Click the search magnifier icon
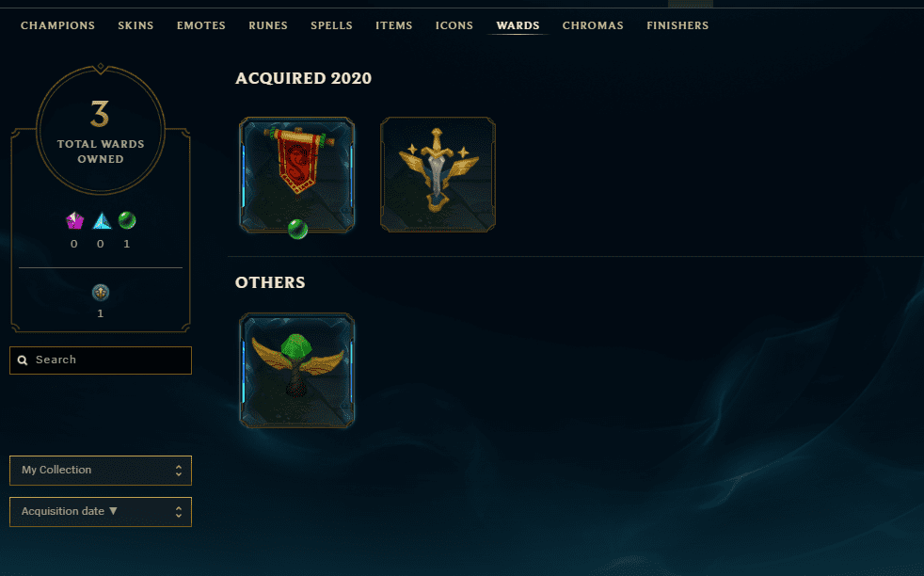Image resolution: width=924 pixels, height=576 pixels. (23, 360)
